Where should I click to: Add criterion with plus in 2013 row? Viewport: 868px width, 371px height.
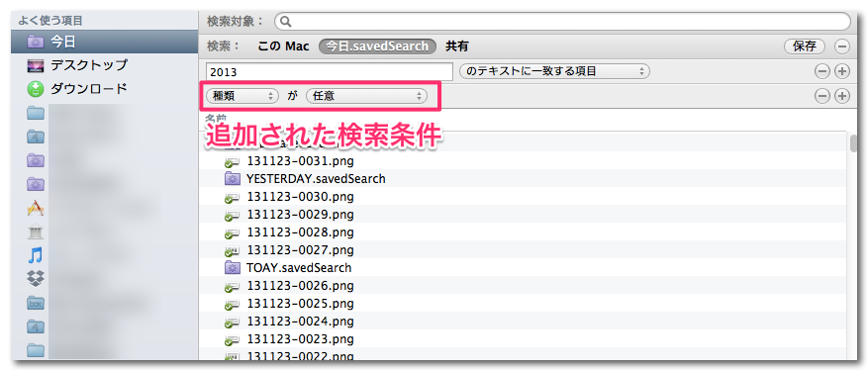pyautogui.click(x=842, y=71)
